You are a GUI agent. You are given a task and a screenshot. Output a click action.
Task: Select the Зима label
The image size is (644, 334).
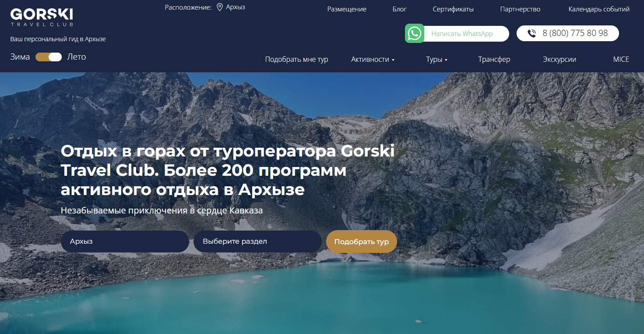[20, 57]
